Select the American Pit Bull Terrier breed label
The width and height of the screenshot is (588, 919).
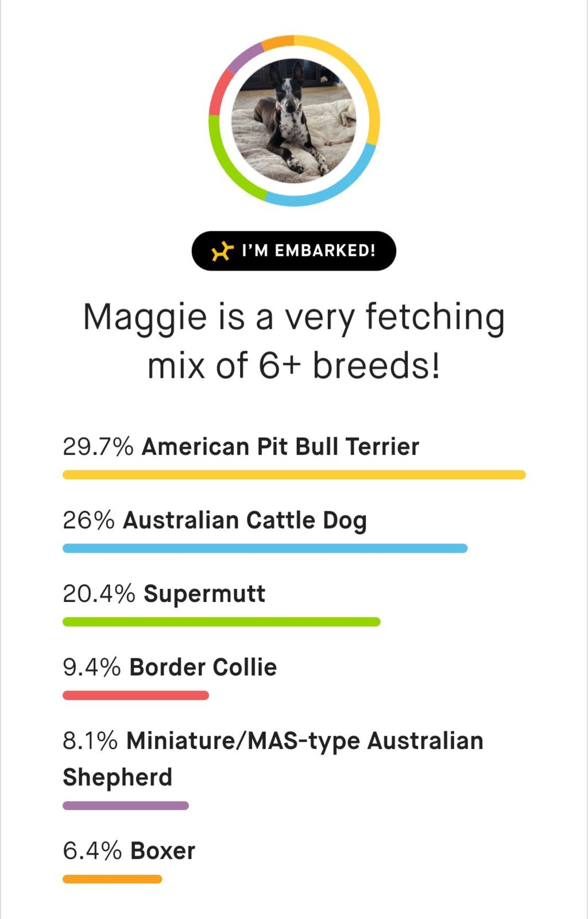(280, 446)
